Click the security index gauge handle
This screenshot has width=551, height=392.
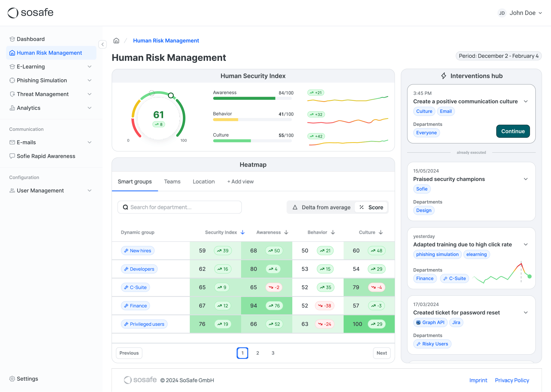(171, 96)
